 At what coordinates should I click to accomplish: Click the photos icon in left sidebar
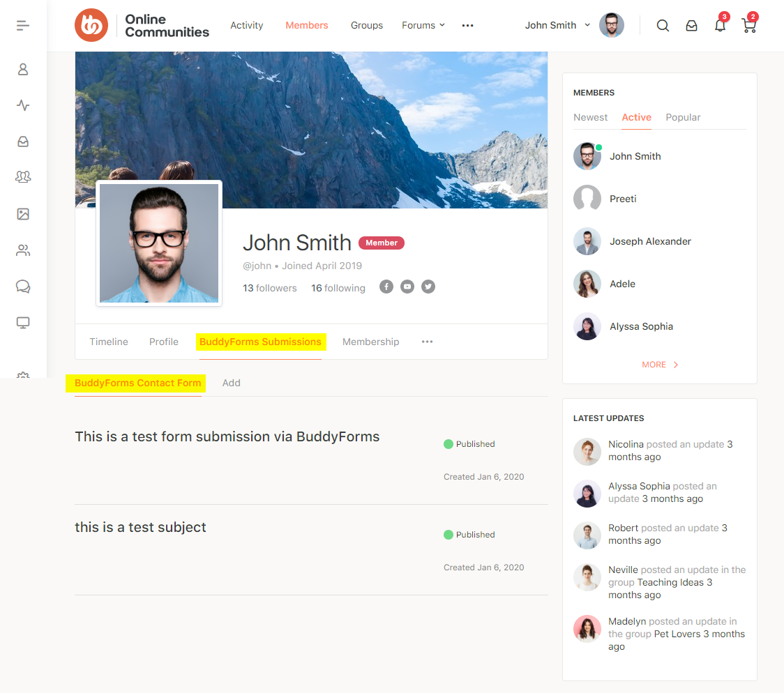point(23,213)
